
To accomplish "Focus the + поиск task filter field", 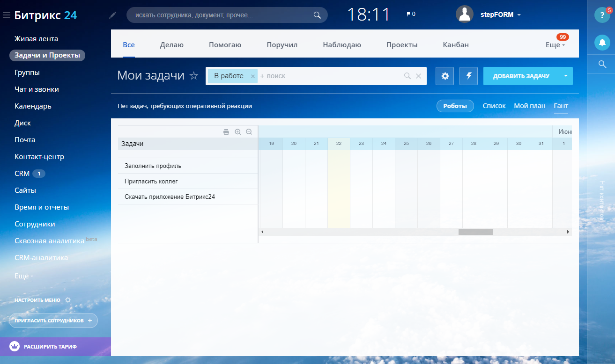I will tap(330, 76).
